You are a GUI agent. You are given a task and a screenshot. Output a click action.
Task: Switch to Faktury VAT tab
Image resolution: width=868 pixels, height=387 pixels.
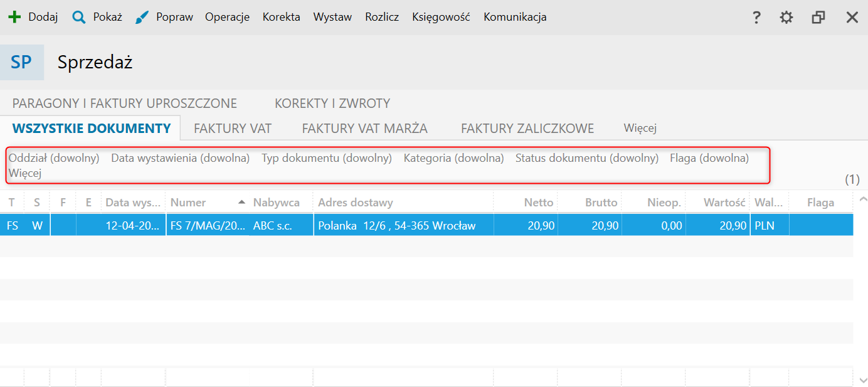[233, 129]
